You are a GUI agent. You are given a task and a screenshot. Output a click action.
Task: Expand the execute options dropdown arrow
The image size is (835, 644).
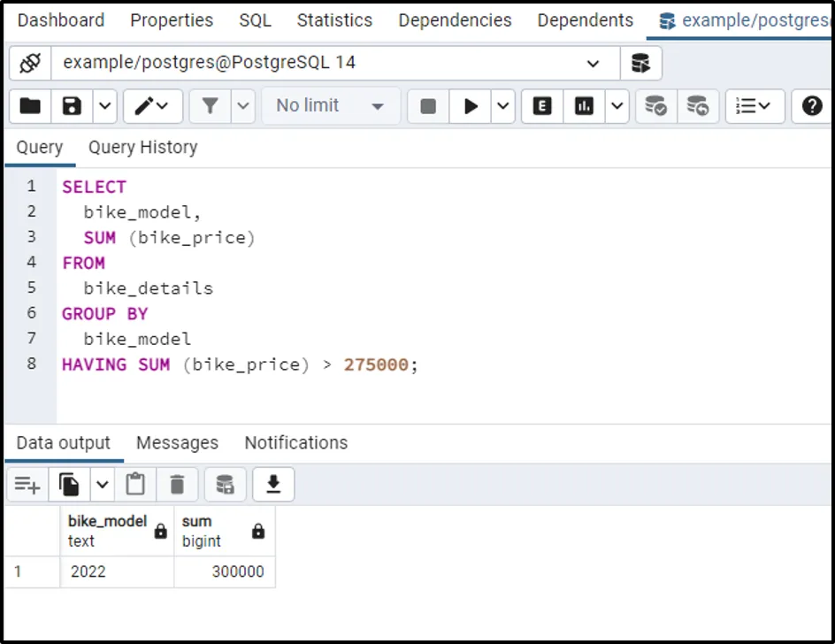click(x=503, y=106)
